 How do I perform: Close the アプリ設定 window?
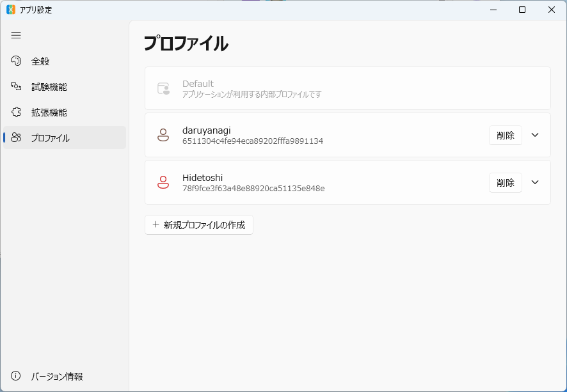(552, 10)
